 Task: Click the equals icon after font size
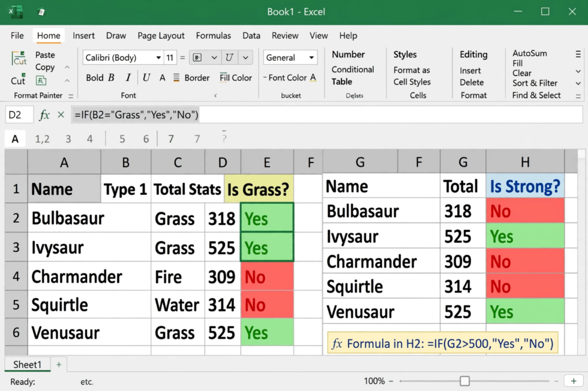183,57
